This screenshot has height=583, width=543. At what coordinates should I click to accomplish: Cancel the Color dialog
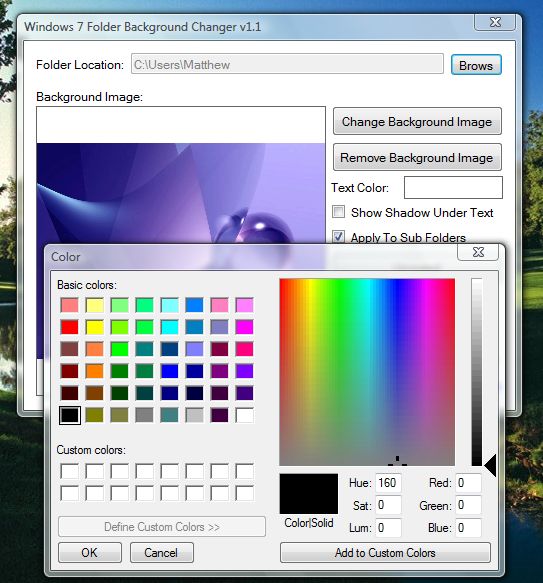pyautogui.click(x=161, y=553)
